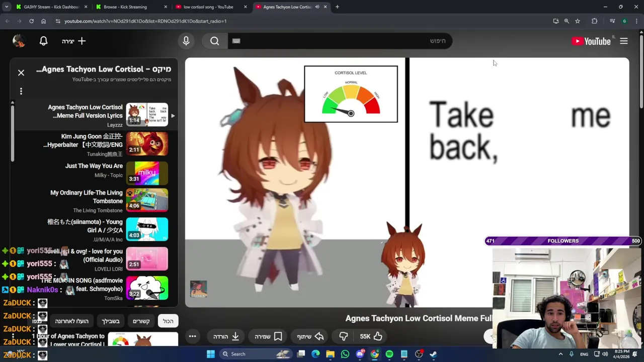Click the playlist panel scrollbar
This screenshot has height=362, width=644.
(13, 133)
